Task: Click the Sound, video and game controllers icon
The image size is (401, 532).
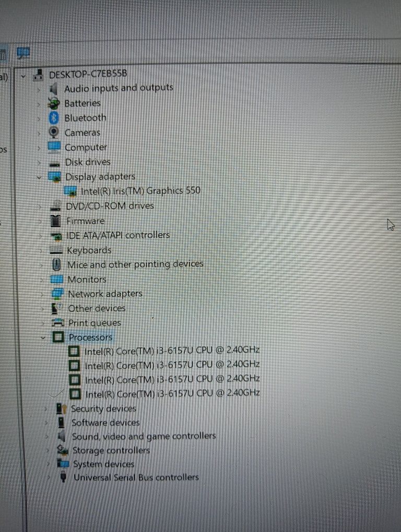Action: pos(62,437)
